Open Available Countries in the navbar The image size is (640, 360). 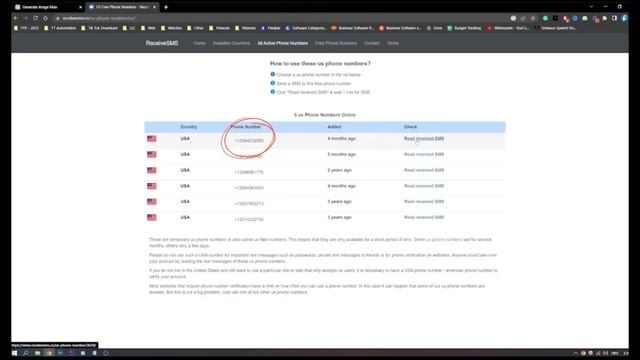pyautogui.click(x=231, y=43)
